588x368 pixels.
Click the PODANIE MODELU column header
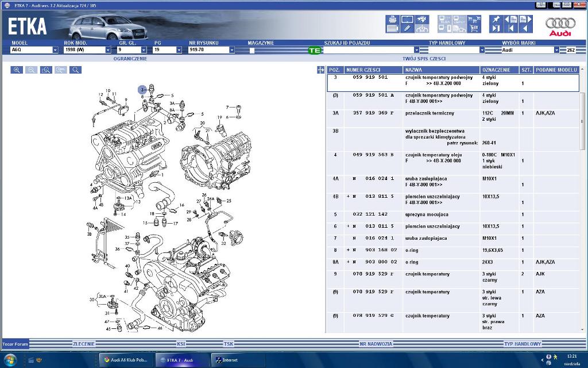click(x=556, y=70)
